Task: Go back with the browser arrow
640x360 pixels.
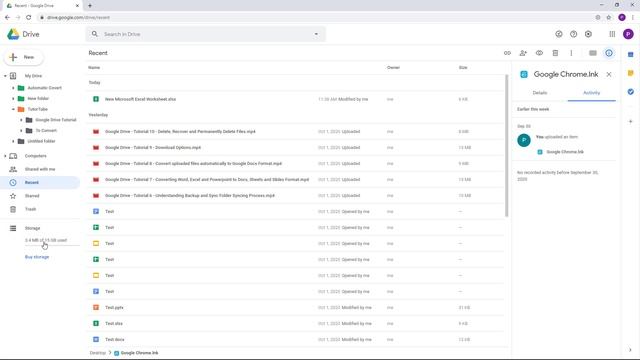Action: tap(7, 17)
